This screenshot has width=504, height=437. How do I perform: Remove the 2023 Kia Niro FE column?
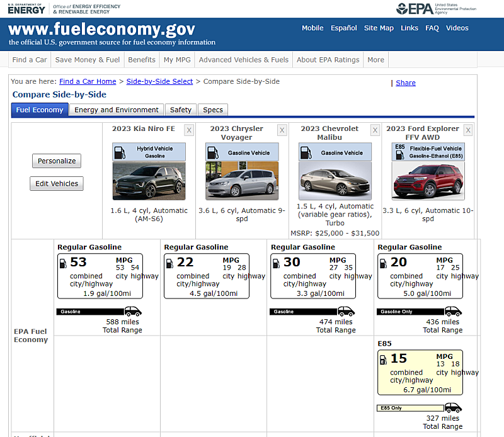pyautogui.click(x=189, y=130)
